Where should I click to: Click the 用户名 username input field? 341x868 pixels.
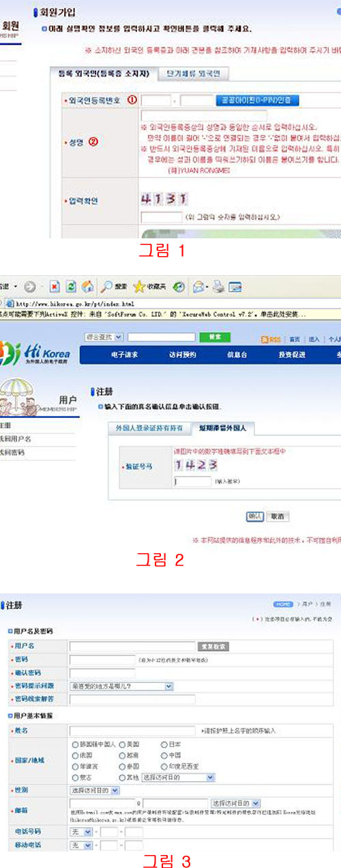point(132,646)
